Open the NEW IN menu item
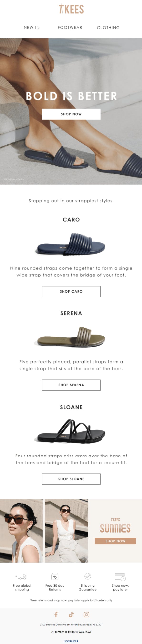The image size is (142, 644). pyautogui.click(x=31, y=28)
